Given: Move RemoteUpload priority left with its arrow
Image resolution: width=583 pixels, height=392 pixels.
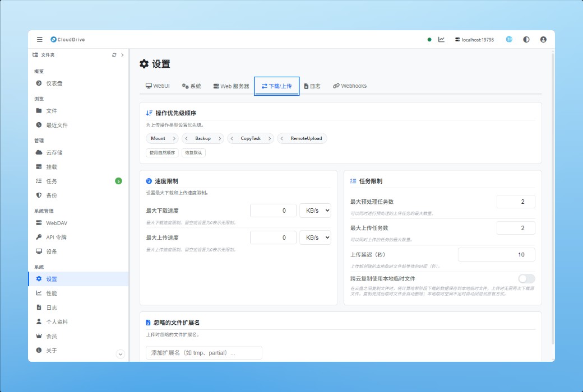Looking at the screenshot, I should click(281, 138).
